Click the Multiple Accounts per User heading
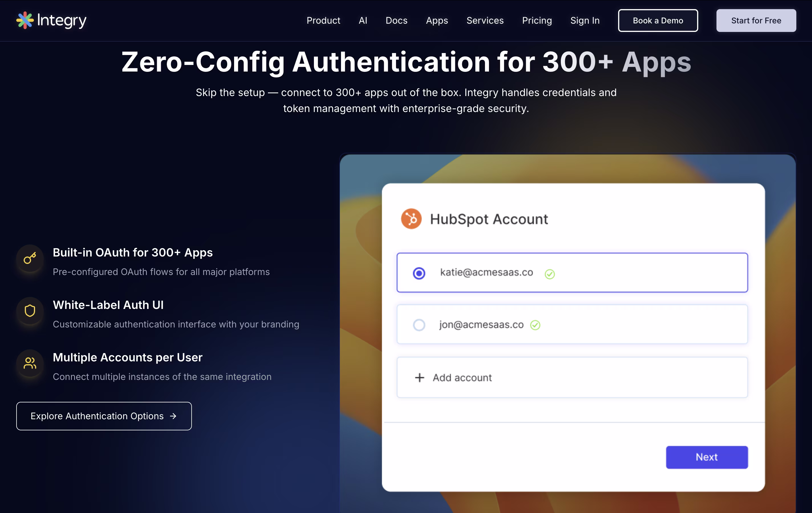The width and height of the screenshot is (812, 513). (127, 357)
